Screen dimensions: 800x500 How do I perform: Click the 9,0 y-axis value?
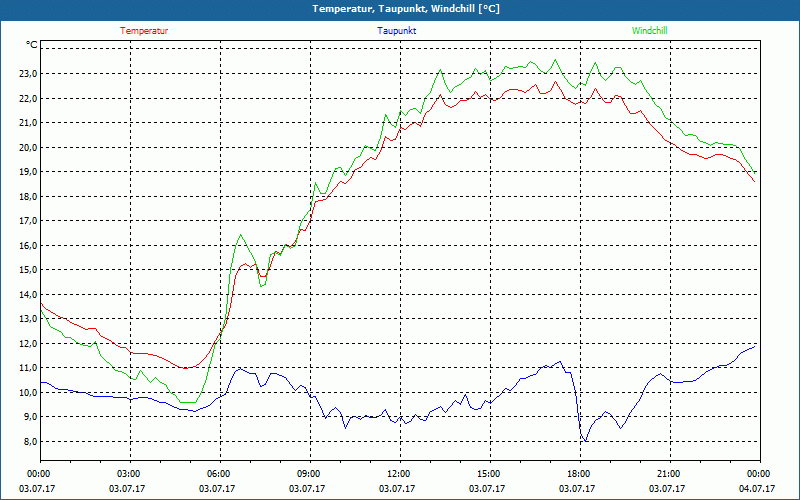[x=31, y=417]
